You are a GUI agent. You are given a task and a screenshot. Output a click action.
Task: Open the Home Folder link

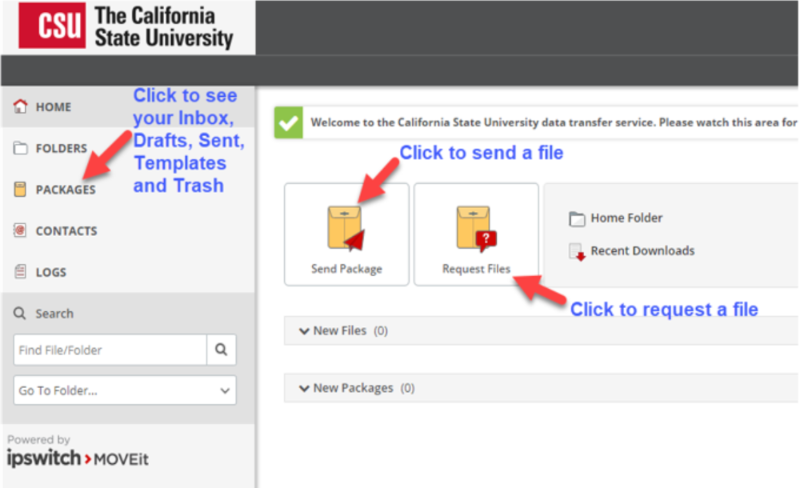(626, 218)
